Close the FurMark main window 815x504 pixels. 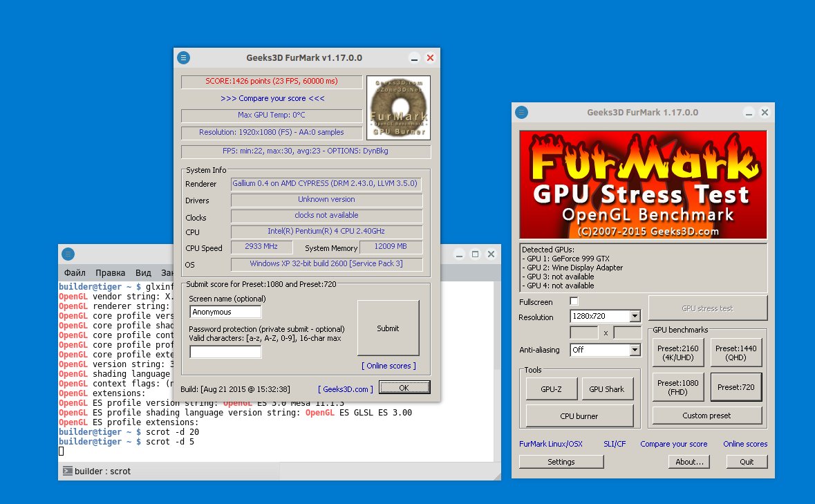point(765,112)
